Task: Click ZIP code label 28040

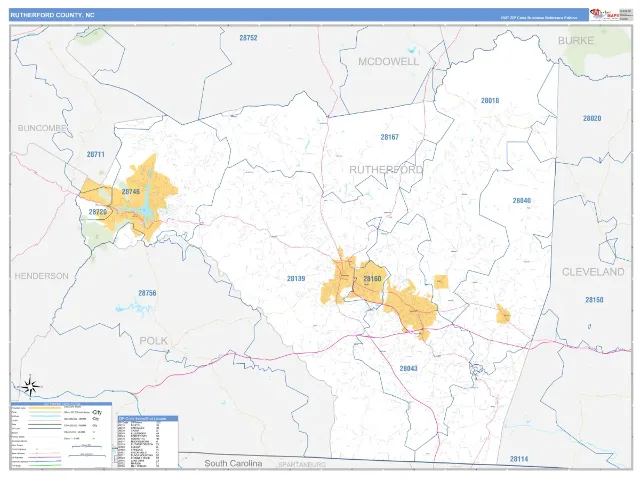Action: [x=522, y=200]
